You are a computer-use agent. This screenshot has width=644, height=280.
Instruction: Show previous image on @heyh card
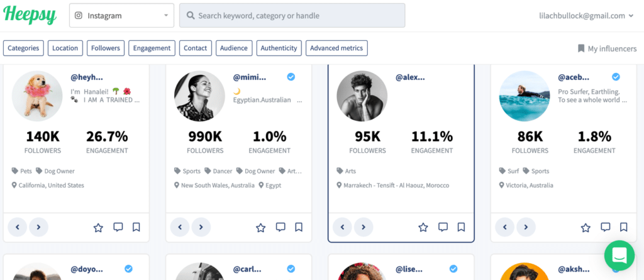coord(17,227)
